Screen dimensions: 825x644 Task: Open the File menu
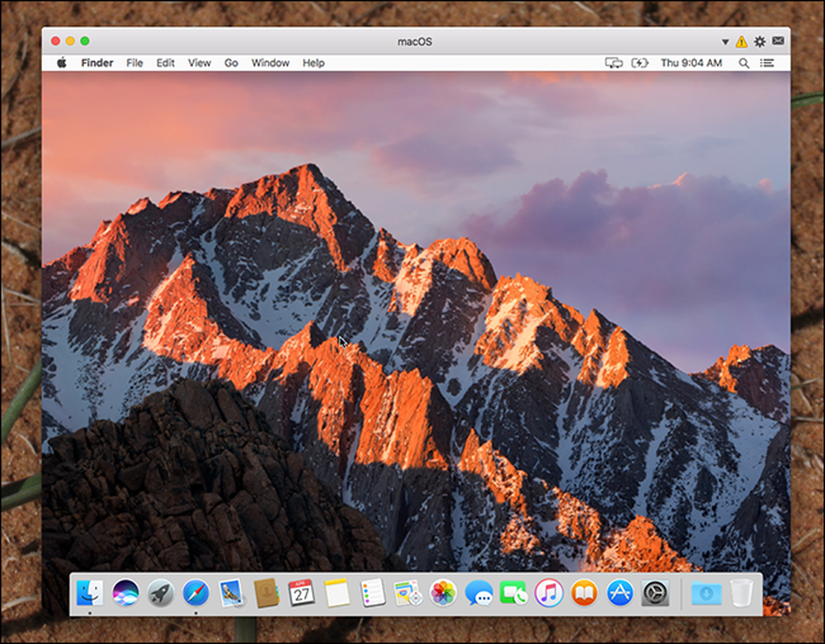coord(134,63)
